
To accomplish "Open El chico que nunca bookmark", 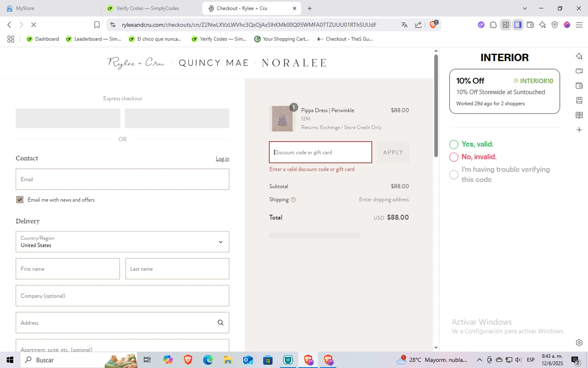I will (155, 39).
